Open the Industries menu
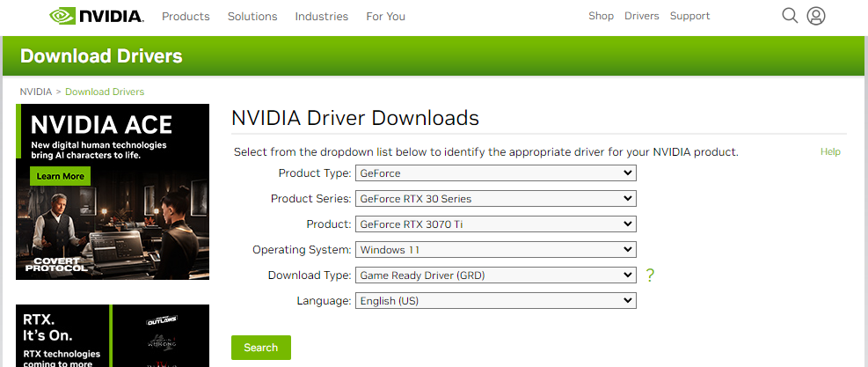Viewport: 868px width, 367px height. tap(322, 17)
